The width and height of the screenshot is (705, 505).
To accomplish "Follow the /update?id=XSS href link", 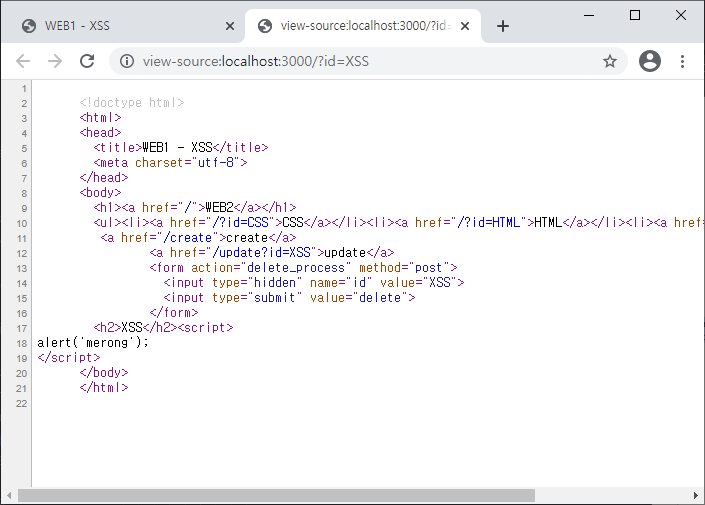I will (261, 252).
